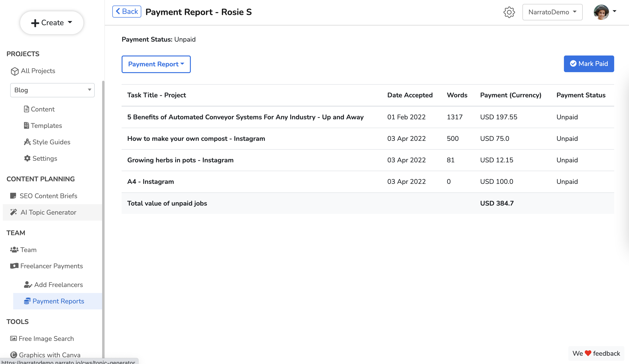Screen dimensions: 629x364
Task: Click the We love feedback widget
Action: [x=595, y=353]
